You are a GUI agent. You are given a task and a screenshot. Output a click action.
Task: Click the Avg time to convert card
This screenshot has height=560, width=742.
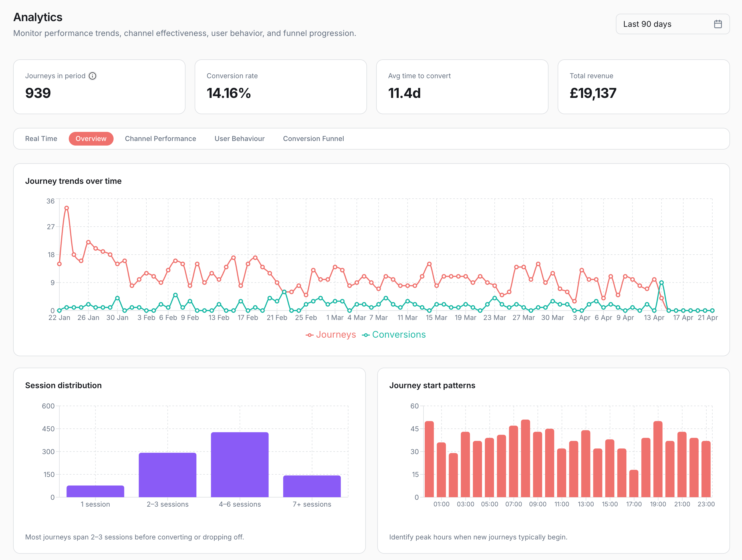(462, 86)
